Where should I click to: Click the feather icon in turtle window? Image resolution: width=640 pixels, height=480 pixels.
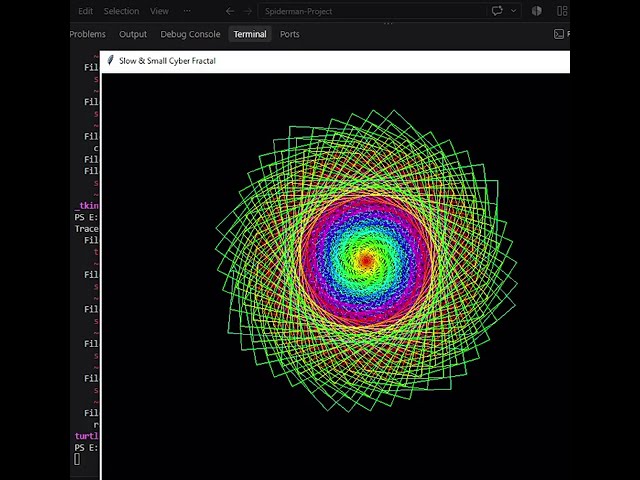(110, 61)
